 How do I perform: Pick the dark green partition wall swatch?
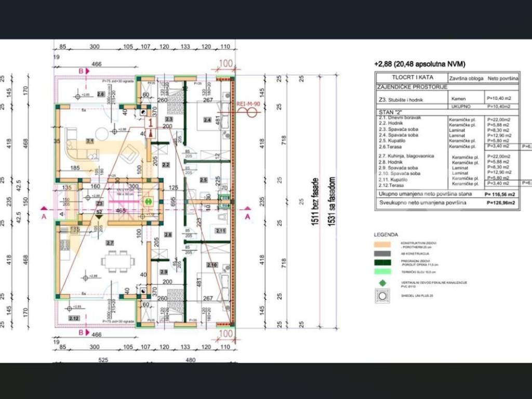tap(384, 262)
